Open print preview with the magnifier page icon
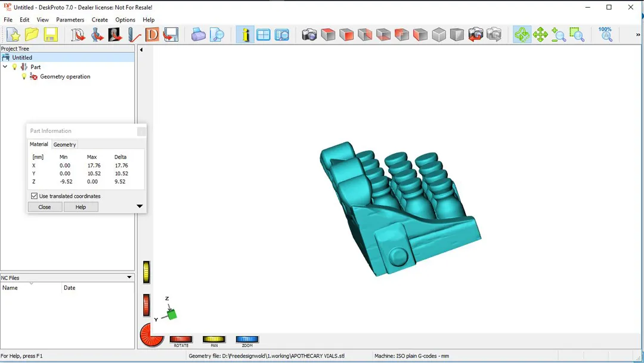Screen dimensions: 644x363 click(x=217, y=35)
